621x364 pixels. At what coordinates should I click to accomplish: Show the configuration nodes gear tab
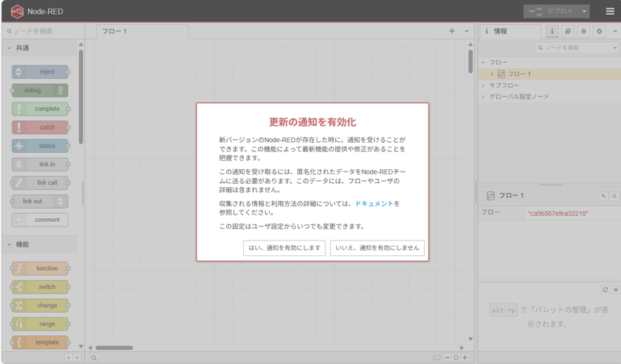click(599, 31)
